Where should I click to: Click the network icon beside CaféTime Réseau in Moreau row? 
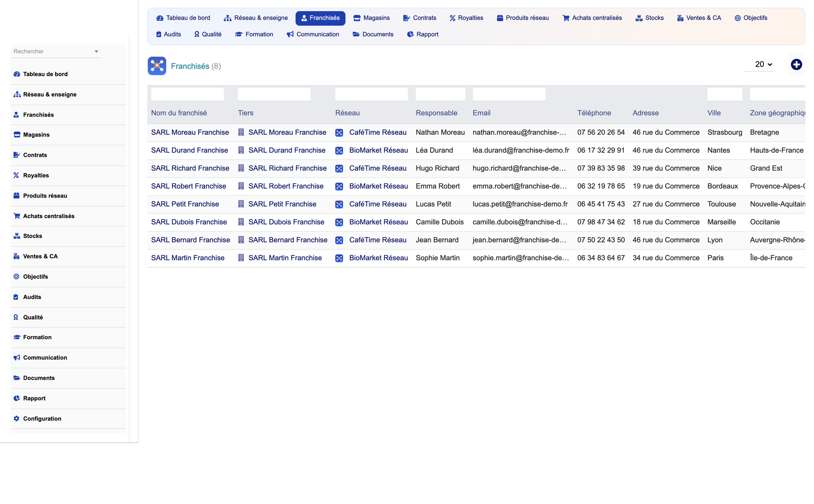[x=339, y=133]
